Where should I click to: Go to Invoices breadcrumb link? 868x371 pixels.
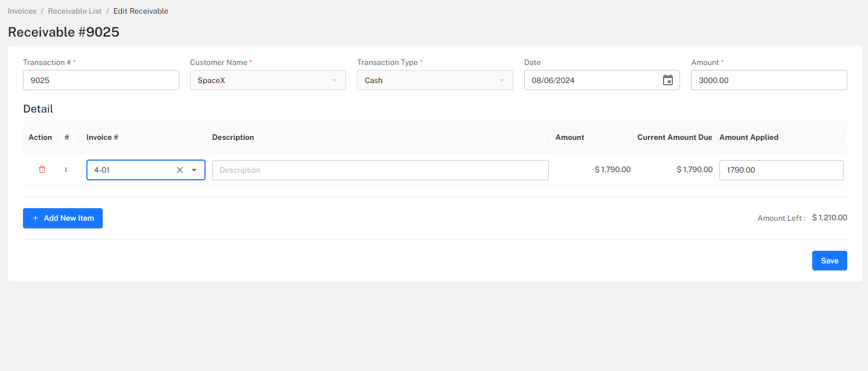coord(22,11)
